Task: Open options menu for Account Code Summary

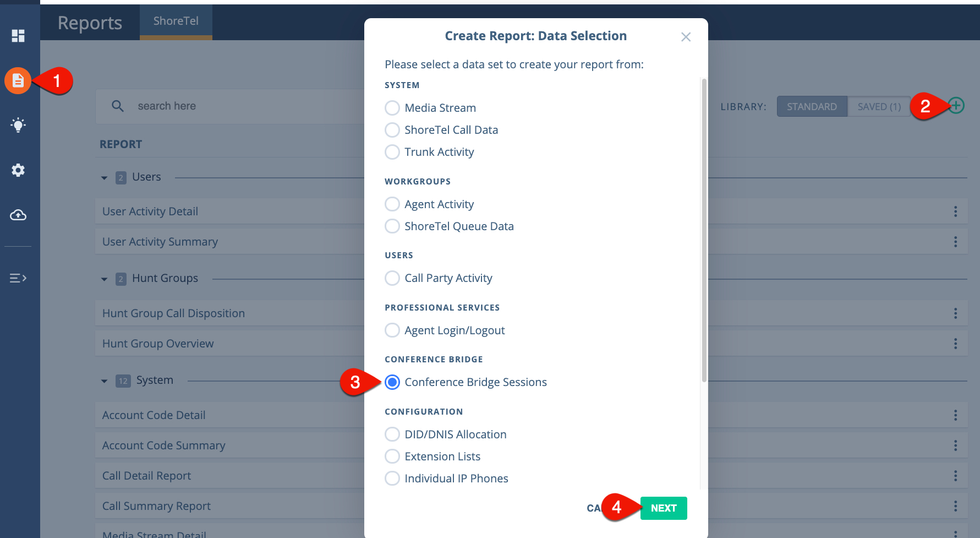Action: coord(956,445)
